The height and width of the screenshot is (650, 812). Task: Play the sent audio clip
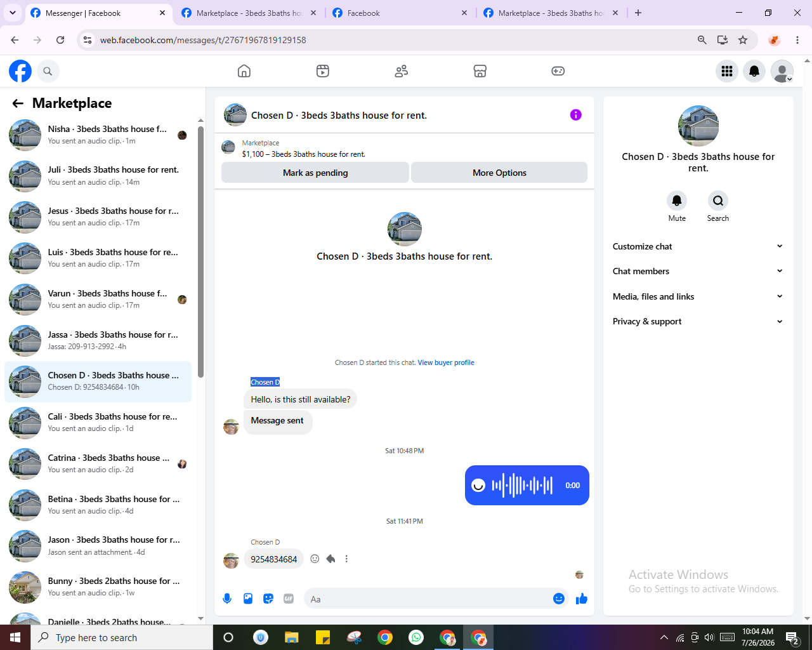coord(478,486)
